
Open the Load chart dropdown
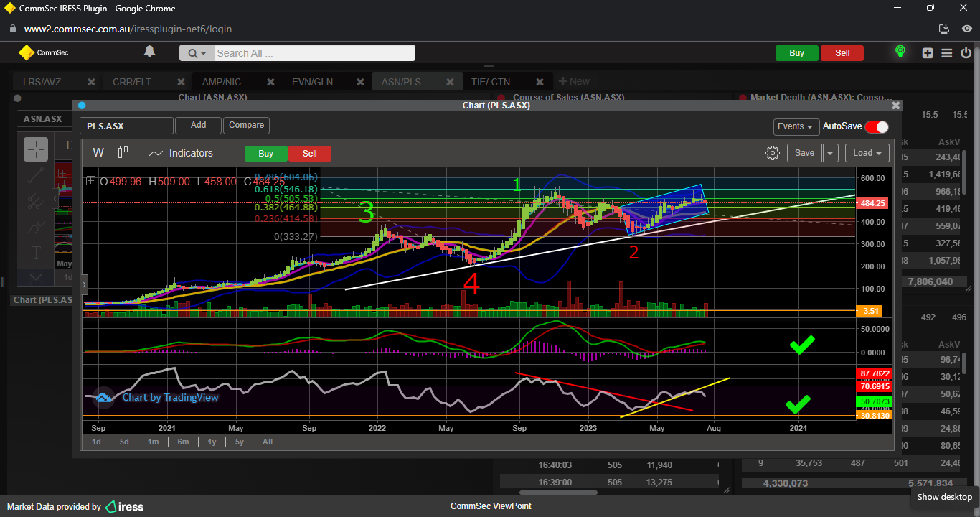click(x=867, y=153)
